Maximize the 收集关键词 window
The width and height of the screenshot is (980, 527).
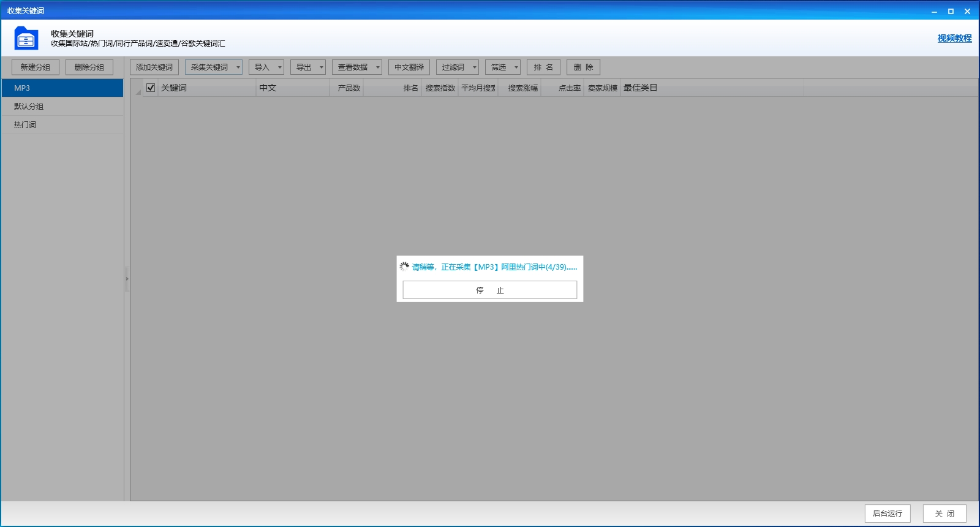(x=951, y=11)
